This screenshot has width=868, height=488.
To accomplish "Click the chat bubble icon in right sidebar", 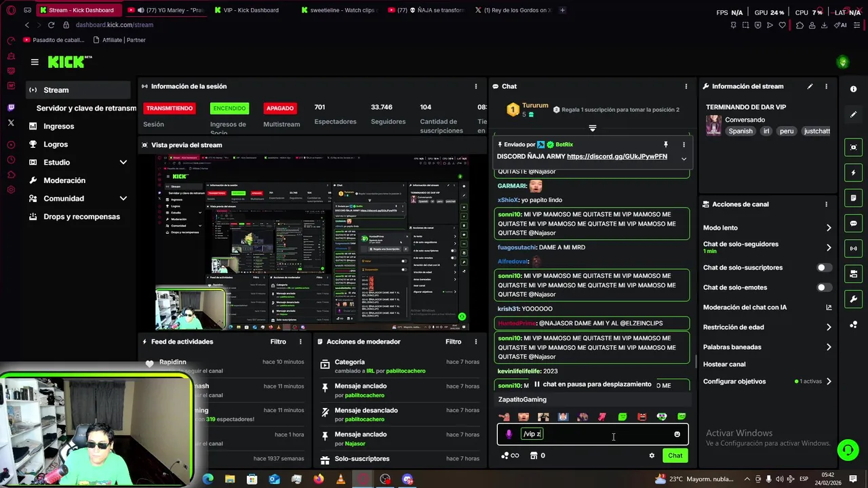I will 853,224.
